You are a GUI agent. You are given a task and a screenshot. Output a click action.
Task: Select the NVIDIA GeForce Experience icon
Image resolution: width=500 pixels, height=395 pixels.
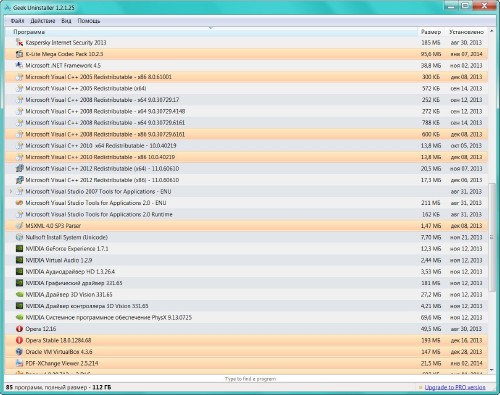click(19, 249)
